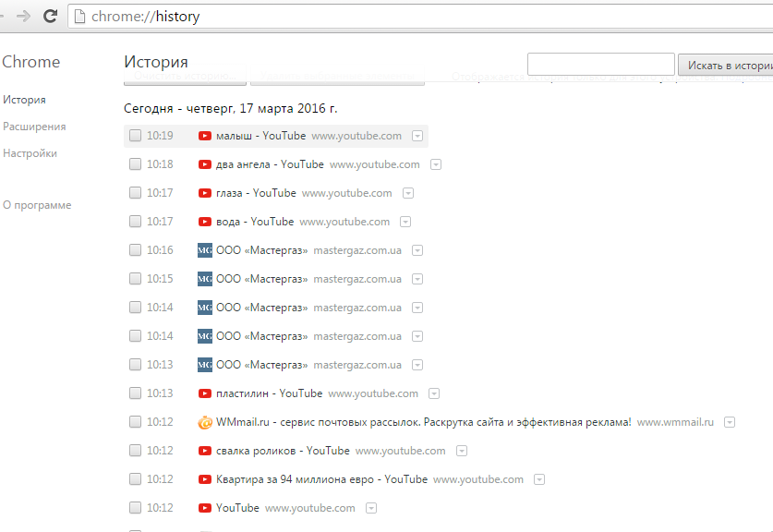Open dropdown for 10:15 Мастергаз entry
The image size is (773, 532).
coord(417,279)
